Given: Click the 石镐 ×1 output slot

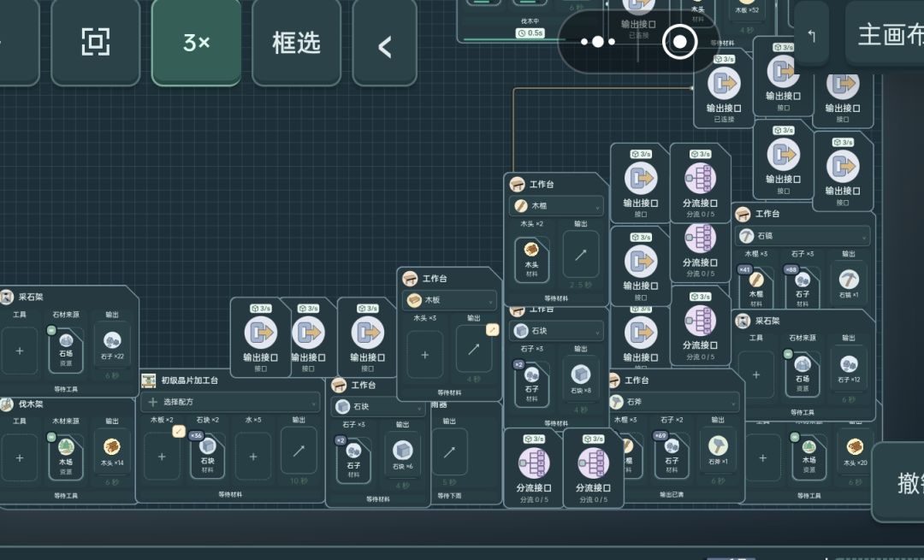Looking at the screenshot, I should pos(849,285).
